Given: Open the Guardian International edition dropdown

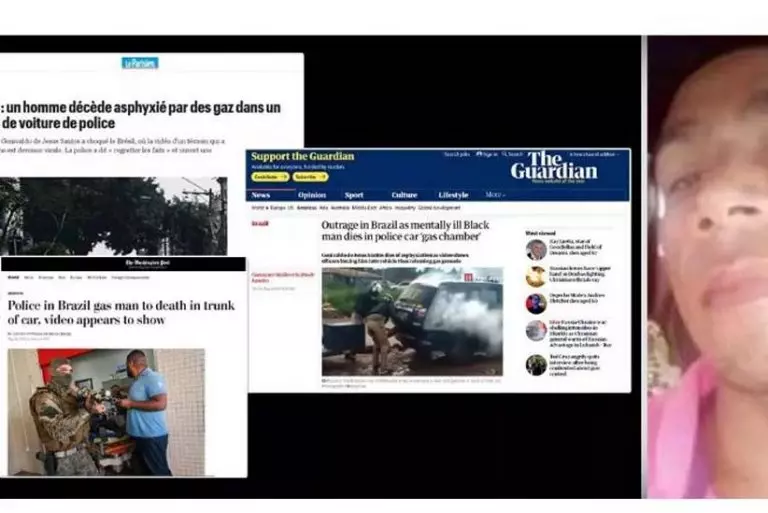Looking at the screenshot, I should [x=595, y=155].
